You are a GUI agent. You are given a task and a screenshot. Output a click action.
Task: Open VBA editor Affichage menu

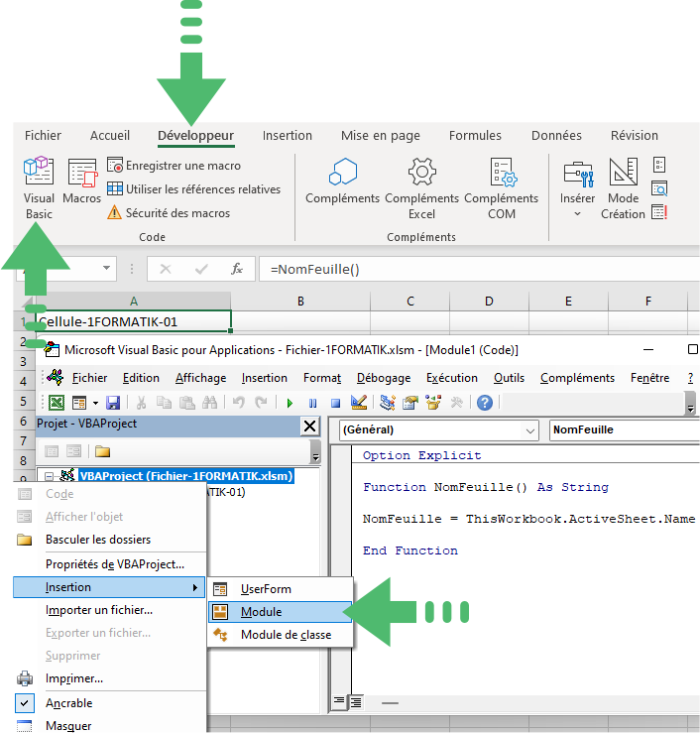200,378
